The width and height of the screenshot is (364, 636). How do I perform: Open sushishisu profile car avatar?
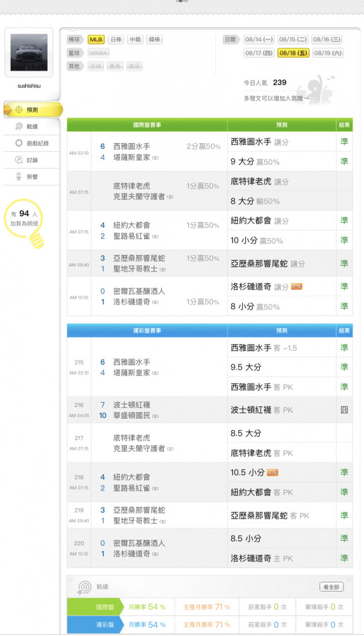click(29, 52)
